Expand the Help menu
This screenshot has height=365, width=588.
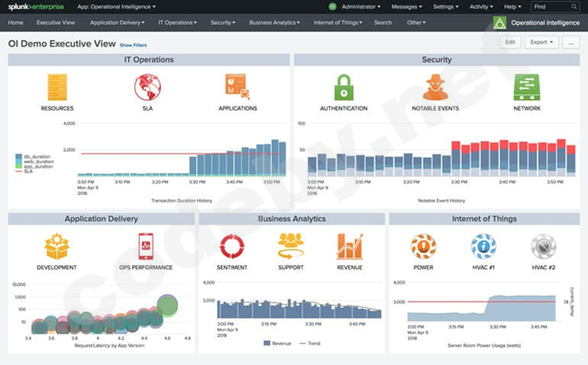click(x=513, y=6)
